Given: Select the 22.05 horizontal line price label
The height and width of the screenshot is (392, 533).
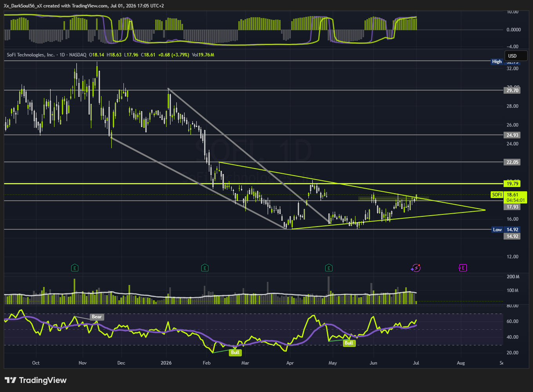Looking at the screenshot, I should coord(513,162).
